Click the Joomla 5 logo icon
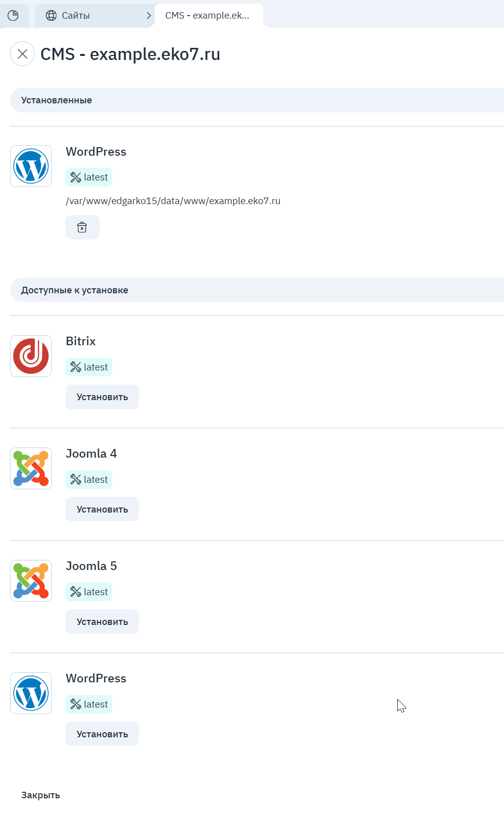 pos(31,581)
